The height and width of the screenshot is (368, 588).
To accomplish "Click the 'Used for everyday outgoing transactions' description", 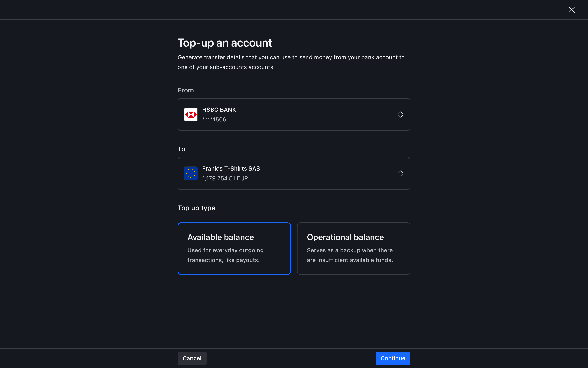I will 225,255.
